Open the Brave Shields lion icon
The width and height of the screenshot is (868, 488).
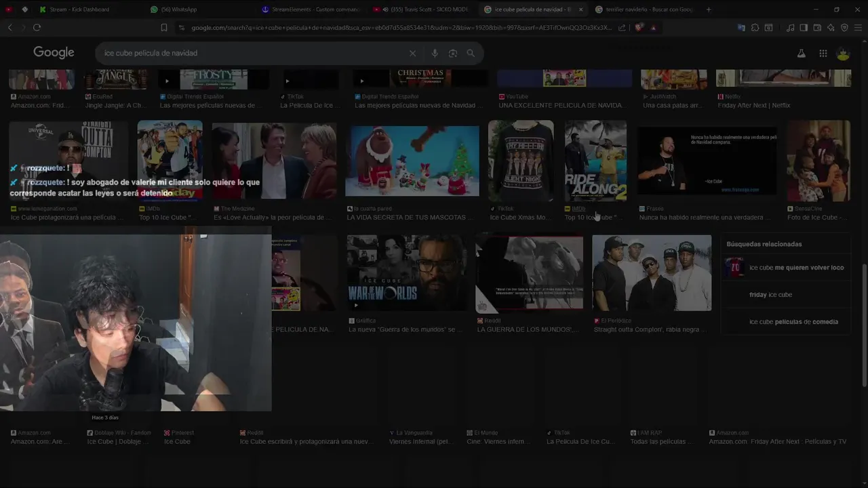click(639, 28)
